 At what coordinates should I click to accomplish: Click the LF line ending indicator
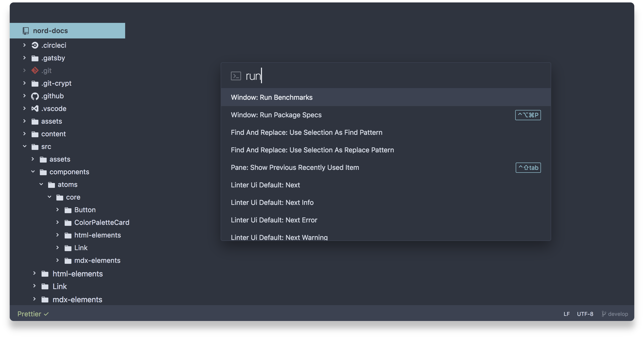[566, 314]
